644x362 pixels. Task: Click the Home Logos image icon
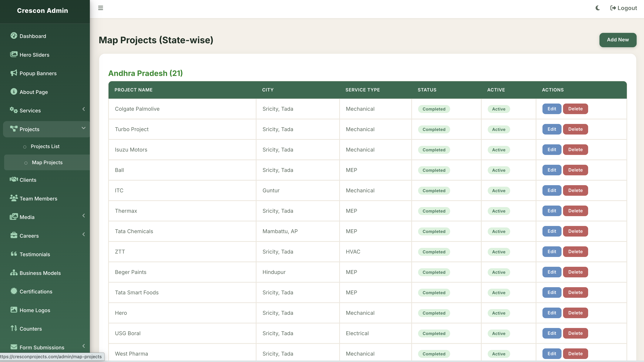pyautogui.click(x=14, y=310)
